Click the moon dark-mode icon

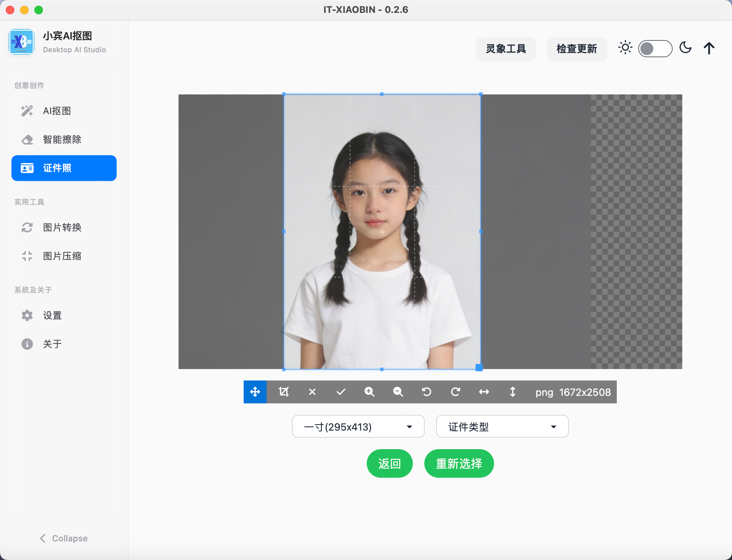(685, 48)
